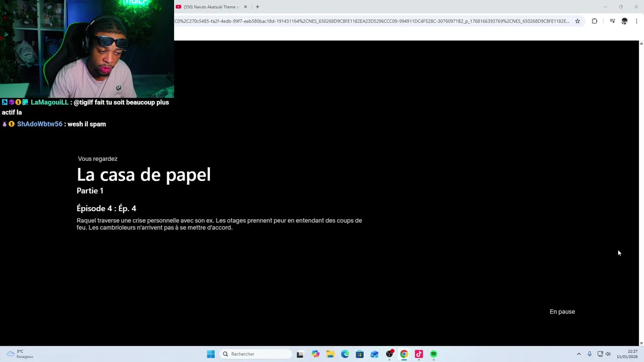
Task: Open the clock showing 22:27
Action: [627, 354]
